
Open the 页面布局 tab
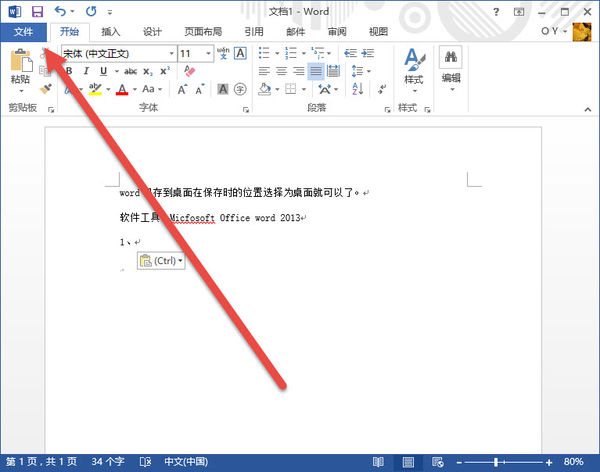tap(203, 32)
